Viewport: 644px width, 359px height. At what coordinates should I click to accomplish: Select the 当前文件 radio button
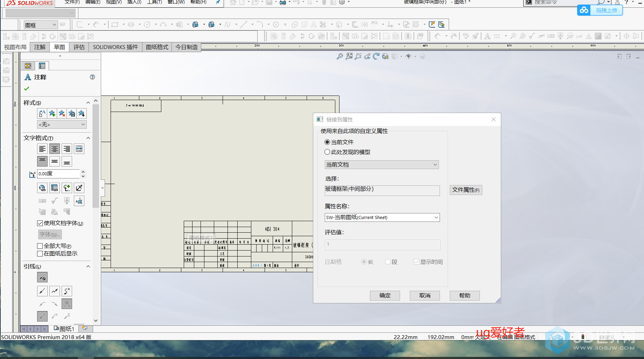point(327,142)
